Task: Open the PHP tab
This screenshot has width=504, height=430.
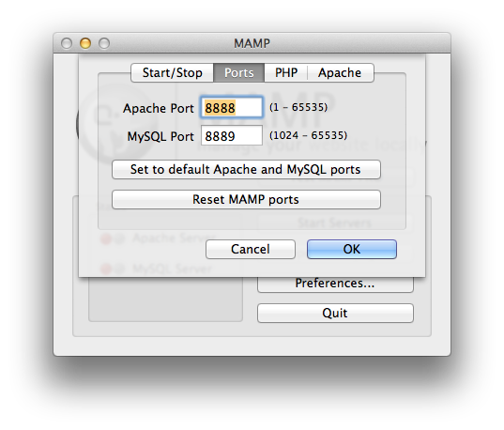Action: point(286,72)
